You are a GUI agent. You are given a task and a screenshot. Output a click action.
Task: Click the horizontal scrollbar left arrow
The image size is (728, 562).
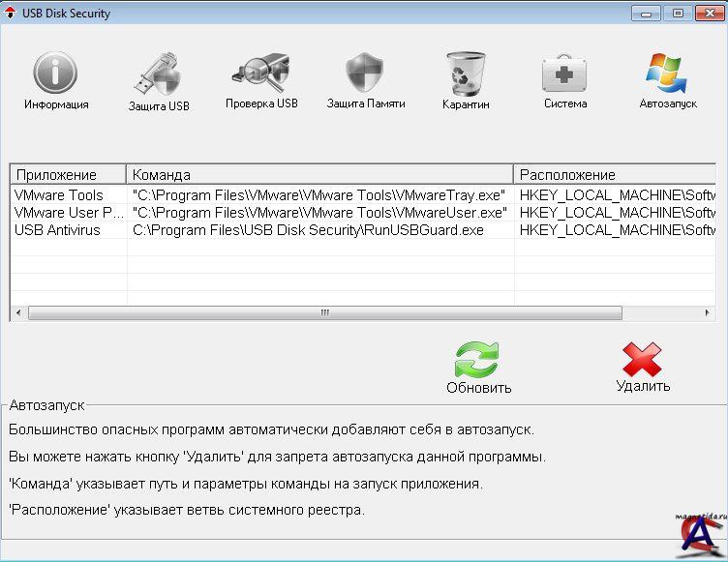click(18, 312)
